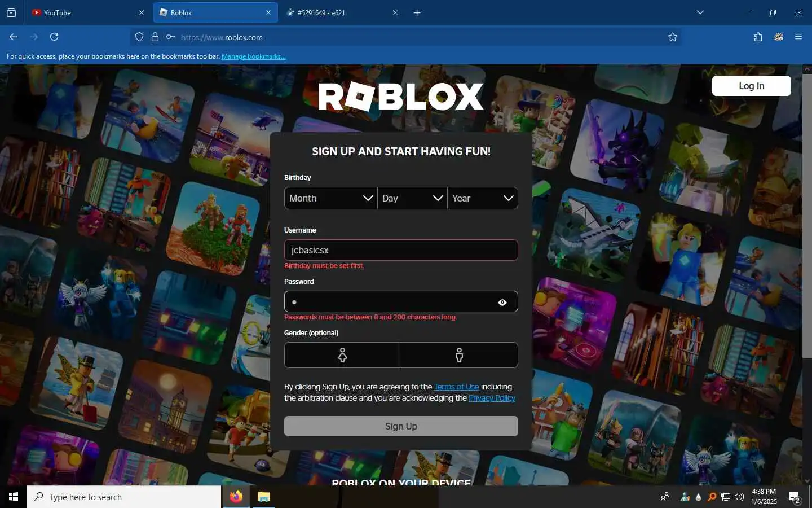Switch to the #5291649 - e621 tab
This screenshot has height=508, width=812.
tap(342, 12)
